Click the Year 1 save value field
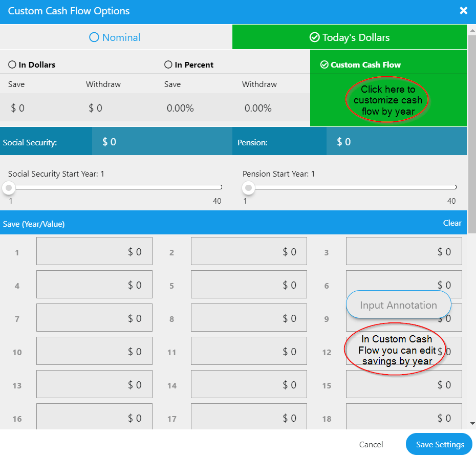Image resolution: width=476 pixels, height=456 pixels. pyautogui.click(x=94, y=251)
